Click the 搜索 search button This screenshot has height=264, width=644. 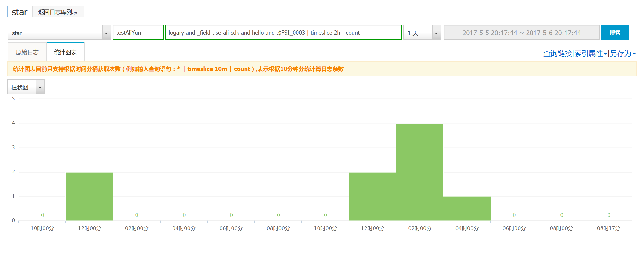coord(615,33)
